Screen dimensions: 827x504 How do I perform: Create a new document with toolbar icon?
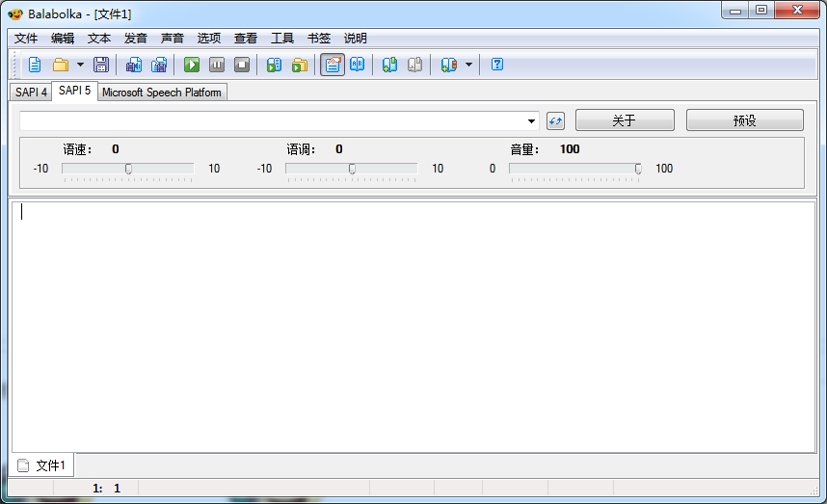[x=35, y=65]
